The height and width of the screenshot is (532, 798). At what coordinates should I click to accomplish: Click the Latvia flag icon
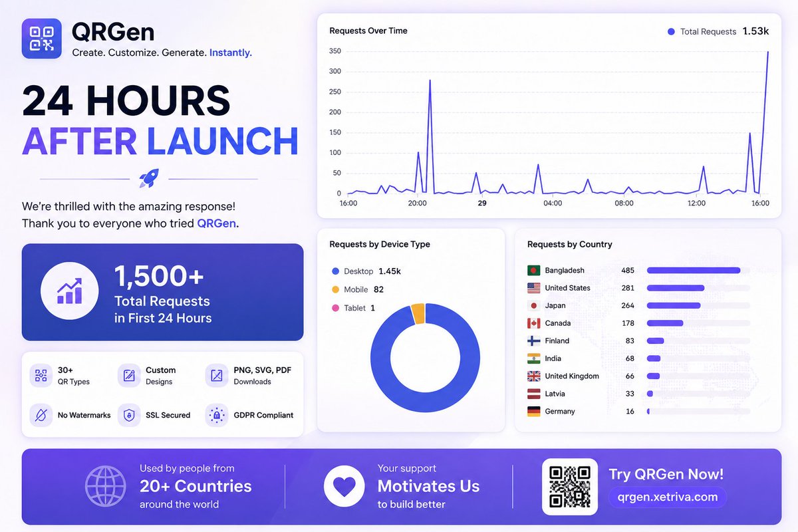[x=534, y=394]
